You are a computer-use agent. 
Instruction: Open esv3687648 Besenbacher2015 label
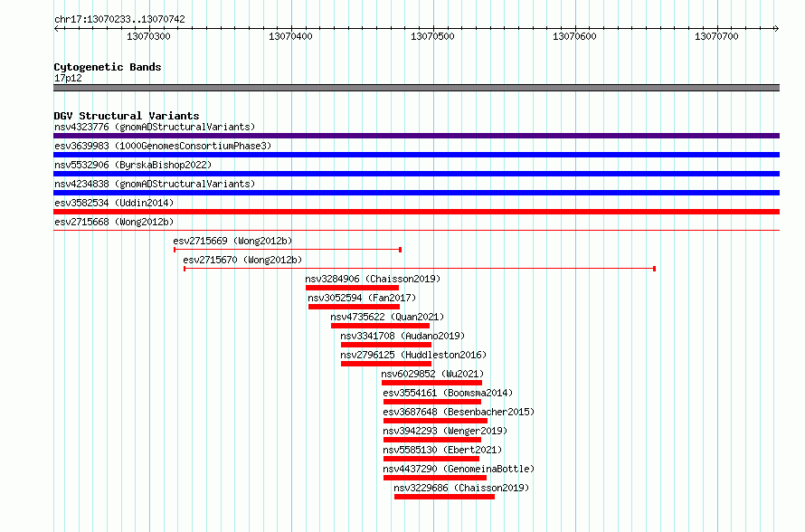click(459, 412)
